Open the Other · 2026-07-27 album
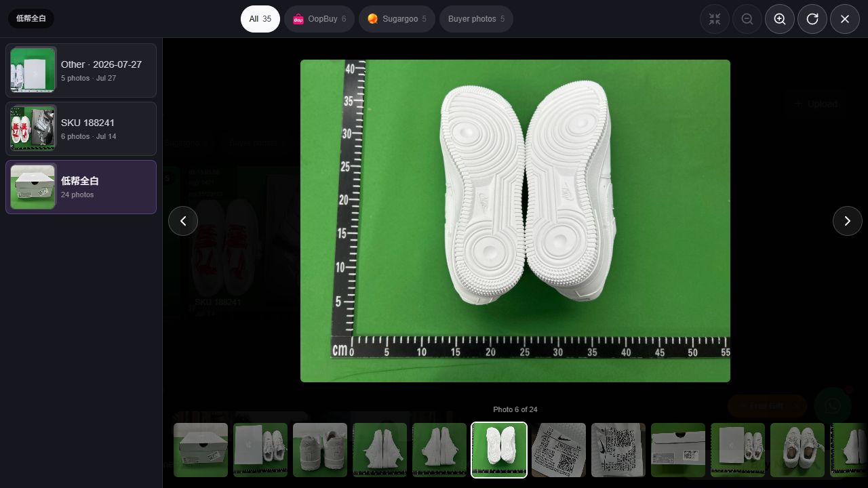 tap(81, 70)
